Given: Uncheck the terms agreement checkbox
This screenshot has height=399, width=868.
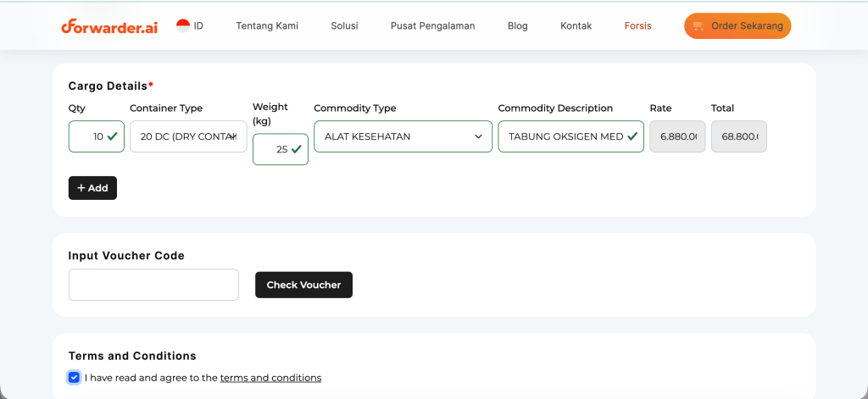Looking at the screenshot, I should 75,378.
